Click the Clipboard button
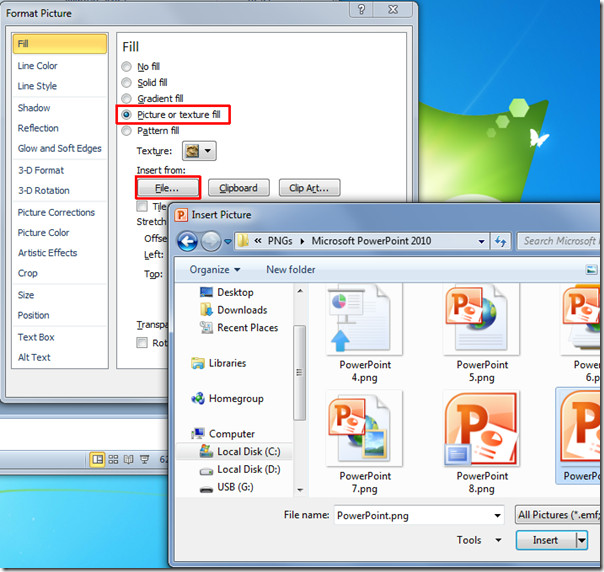This screenshot has height=572, width=604. coord(238,188)
